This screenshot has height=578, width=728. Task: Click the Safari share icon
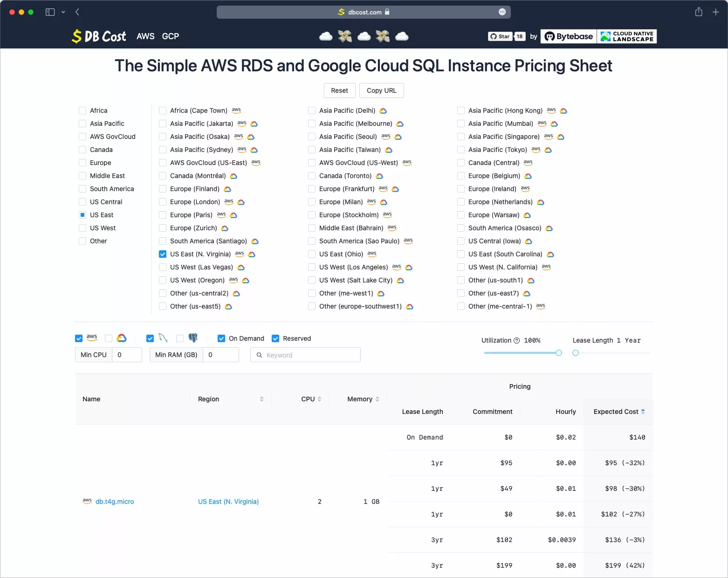[x=699, y=12]
